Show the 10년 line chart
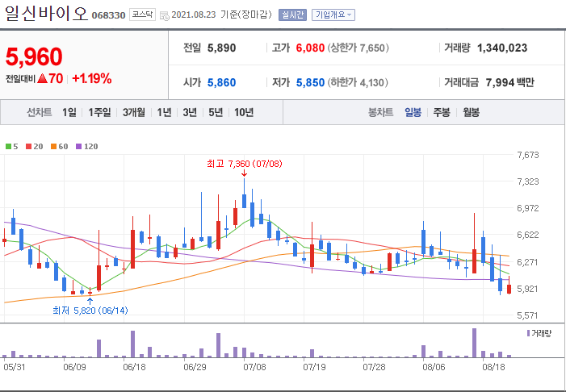This screenshot has height=392, width=566. [x=244, y=112]
